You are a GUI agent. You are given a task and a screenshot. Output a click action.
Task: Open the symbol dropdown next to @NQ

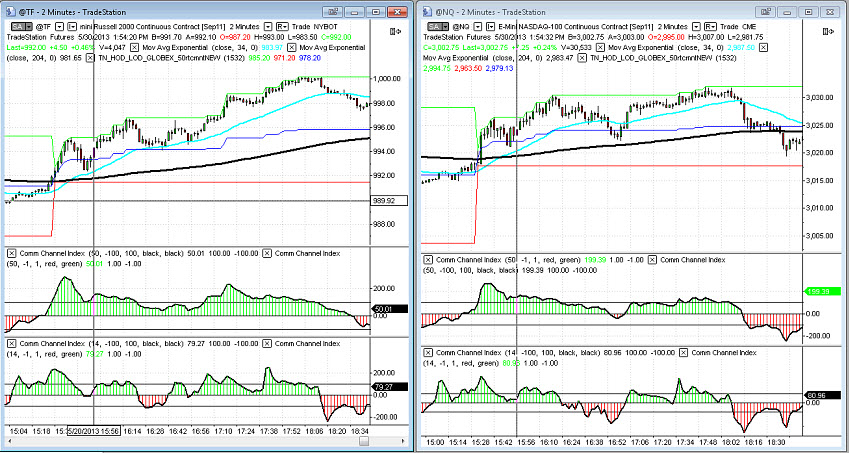pos(479,27)
